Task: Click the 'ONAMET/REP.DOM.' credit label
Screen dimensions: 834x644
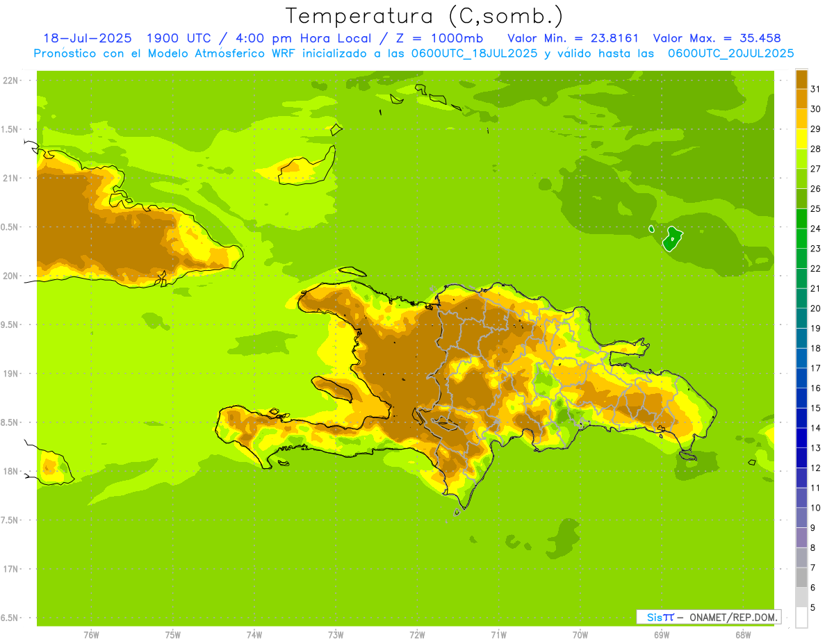Action: tap(733, 617)
